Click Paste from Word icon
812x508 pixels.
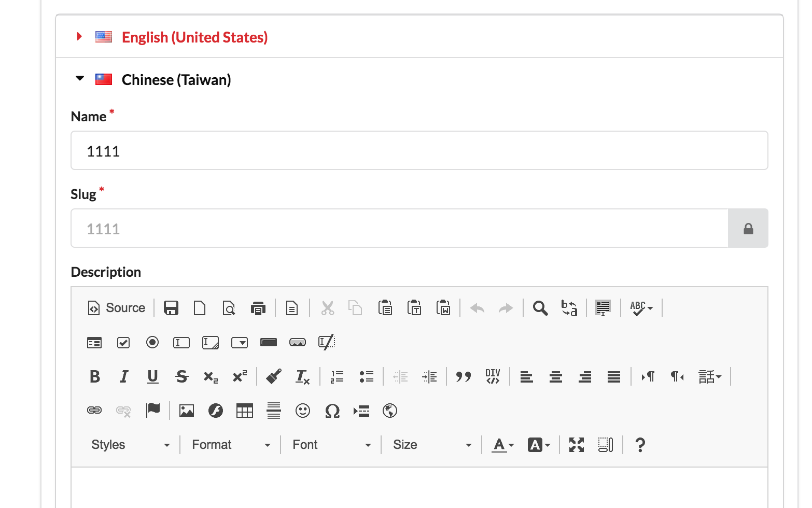click(x=443, y=308)
